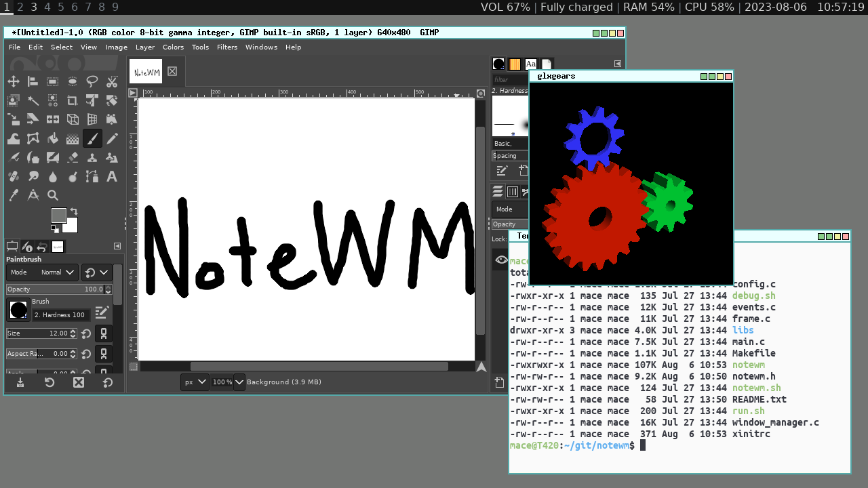This screenshot has height=488, width=868.
Task: Toggle visibility eye of the Background layer
Action: tap(501, 260)
